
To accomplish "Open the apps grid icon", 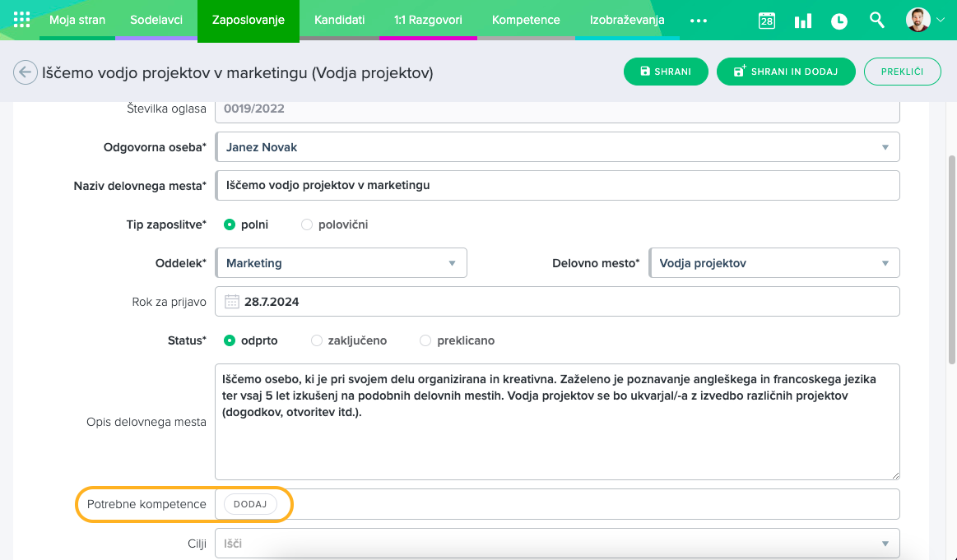I will (x=21, y=20).
